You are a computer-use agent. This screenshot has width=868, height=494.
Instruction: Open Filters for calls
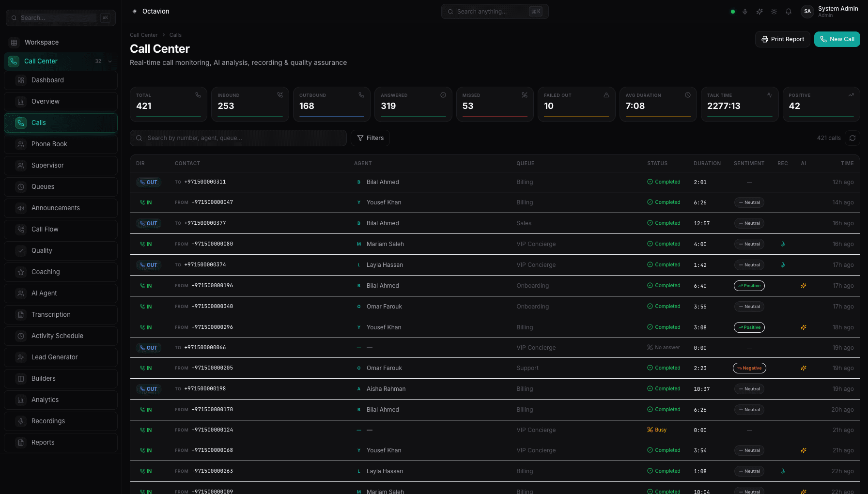pyautogui.click(x=371, y=138)
